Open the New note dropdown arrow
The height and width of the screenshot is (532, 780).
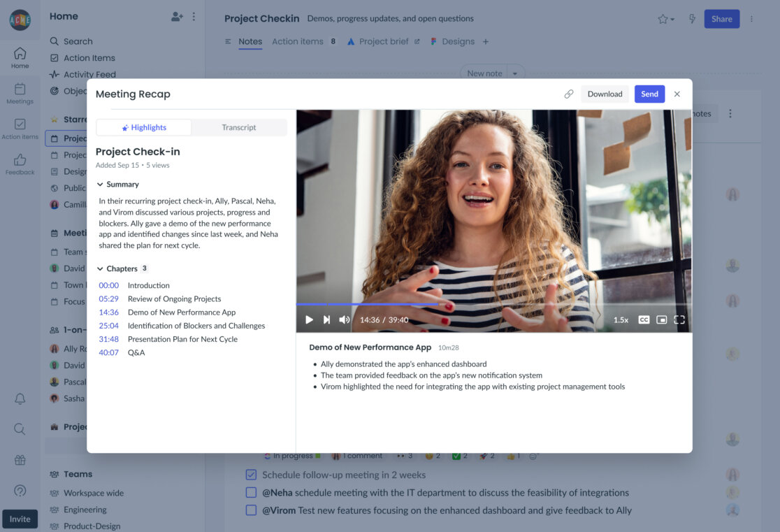point(515,73)
